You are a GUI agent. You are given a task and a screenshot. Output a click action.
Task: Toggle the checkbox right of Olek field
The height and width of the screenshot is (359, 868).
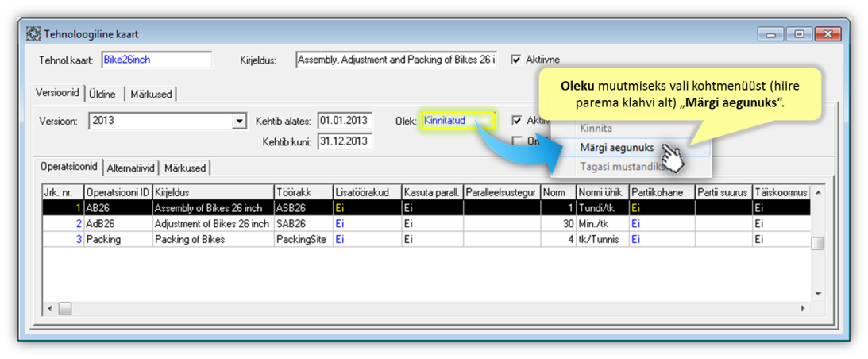(517, 121)
